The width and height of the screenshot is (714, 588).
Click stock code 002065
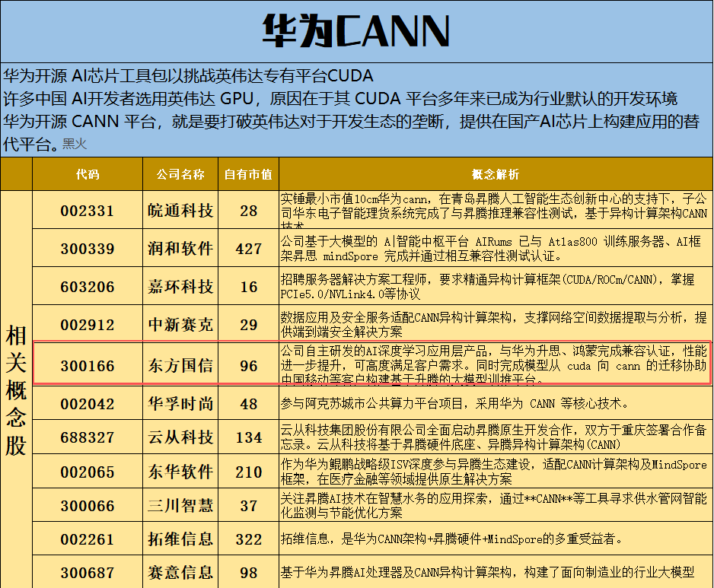tap(88, 472)
